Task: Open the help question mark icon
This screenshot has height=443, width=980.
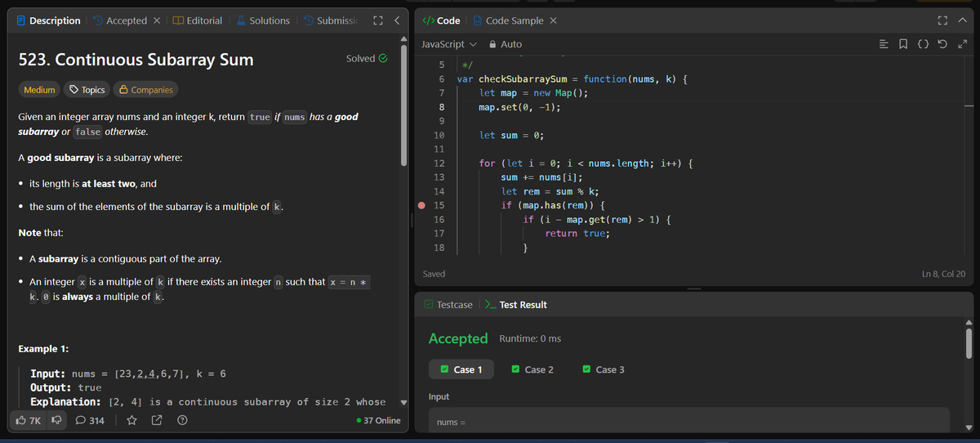Action: (x=183, y=421)
